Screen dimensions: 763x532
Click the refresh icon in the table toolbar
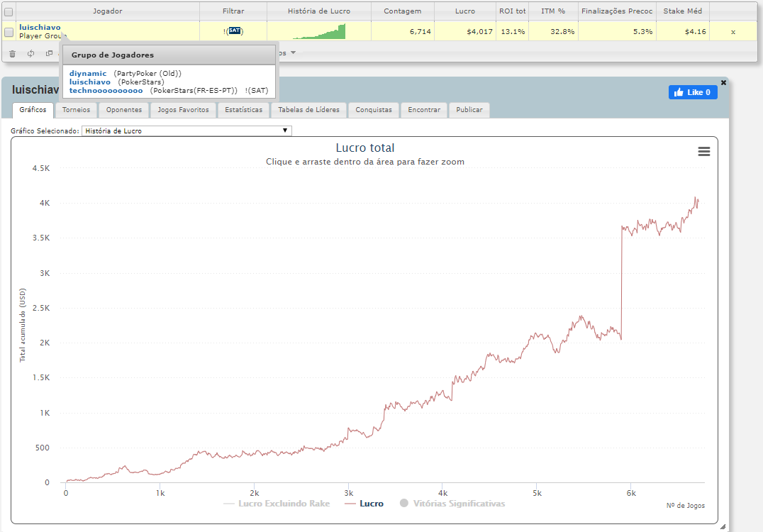point(30,53)
